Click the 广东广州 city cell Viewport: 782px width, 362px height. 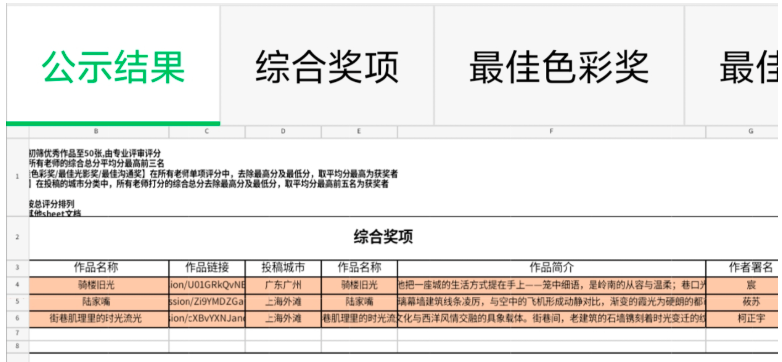(x=283, y=285)
